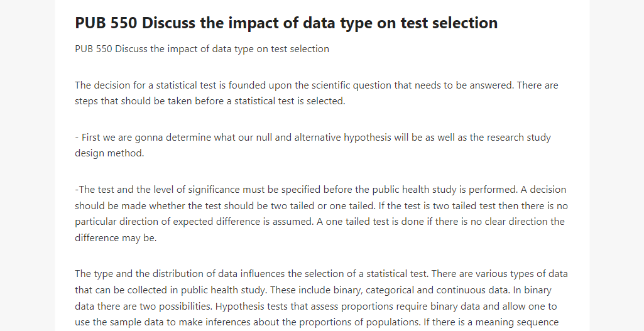Click the line starting "particular direction of expected"

(x=320, y=222)
